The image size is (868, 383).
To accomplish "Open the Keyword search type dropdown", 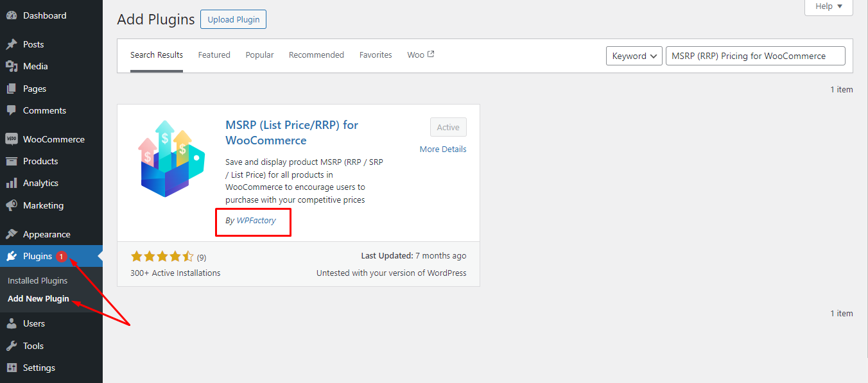I will click(634, 56).
